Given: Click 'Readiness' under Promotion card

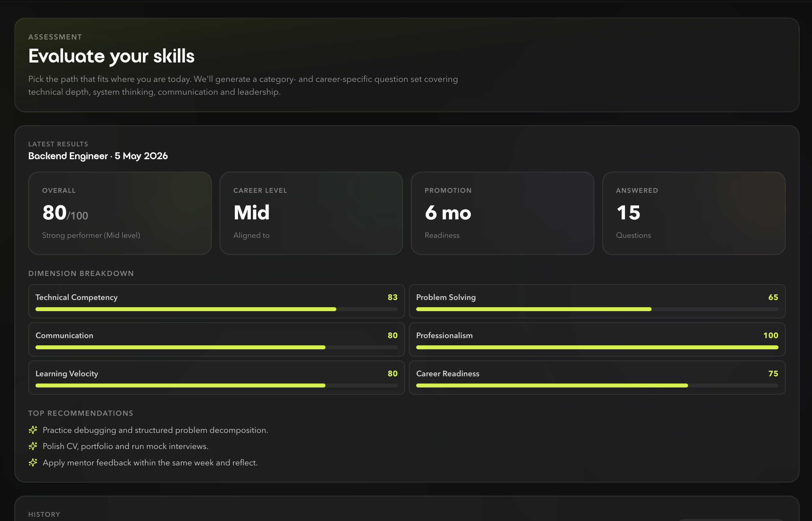Looking at the screenshot, I should click(442, 236).
